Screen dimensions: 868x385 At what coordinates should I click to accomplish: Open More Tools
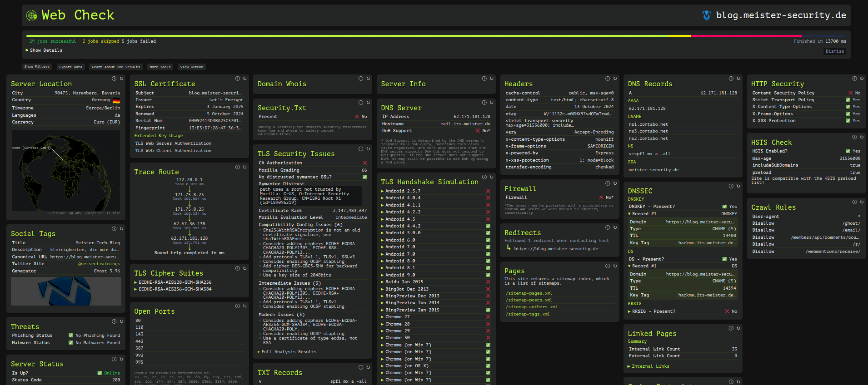160,67
